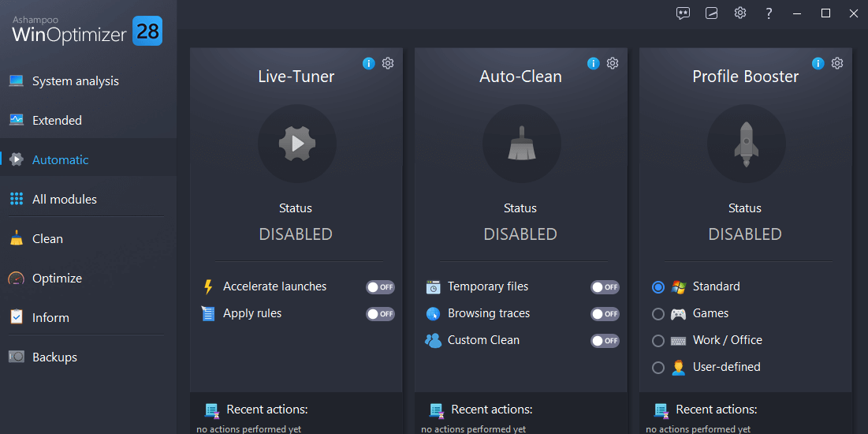This screenshot has width=868, height=434.
Task: Click the Profile Booster card title
Action: tap(745, 76)
